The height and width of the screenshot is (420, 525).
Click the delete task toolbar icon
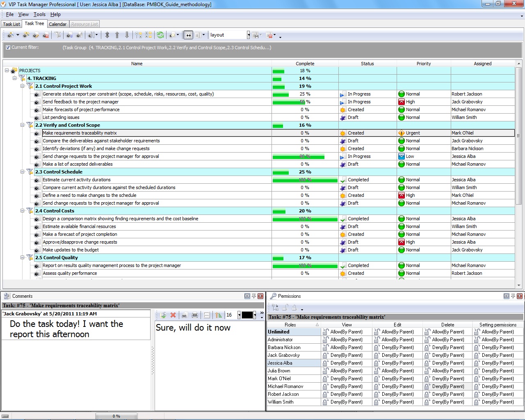coord(46,35)
